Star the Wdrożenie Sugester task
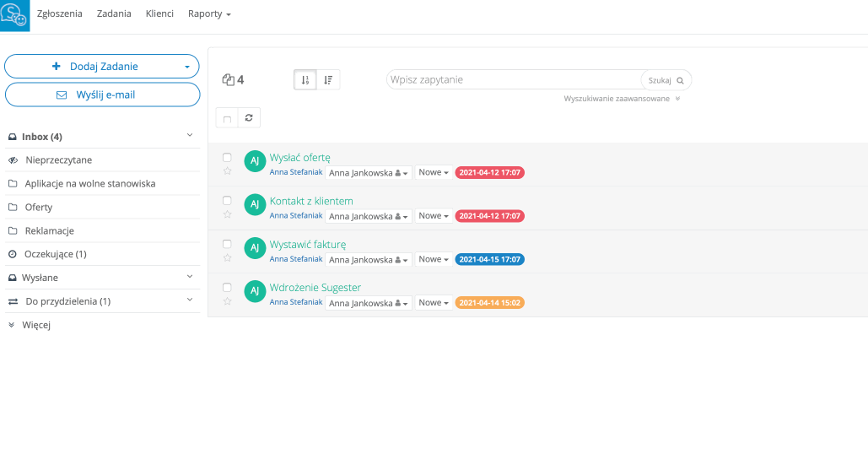The image size is (868, 465). tap(227, 301)
